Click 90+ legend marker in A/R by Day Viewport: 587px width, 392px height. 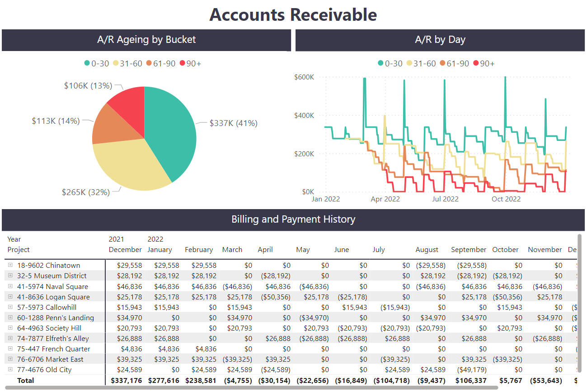475,64
